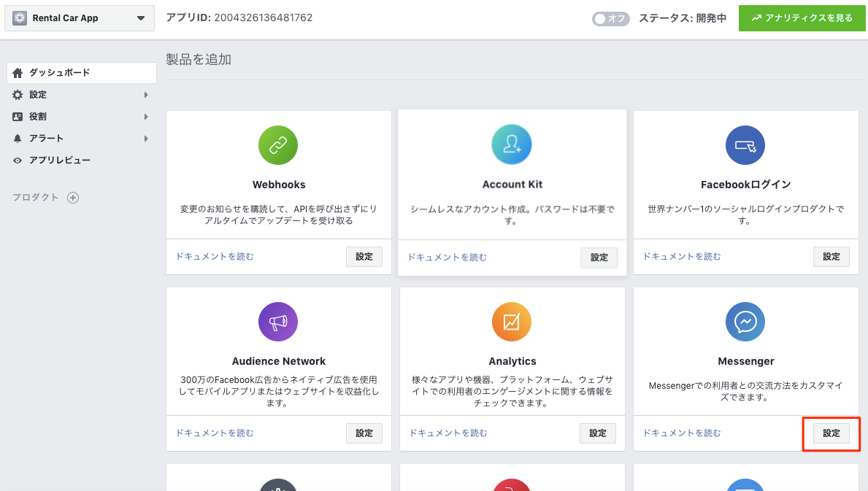Click 設定 button on Account Kit card
This screenshot has width=868, height=491.
[599, 258]
